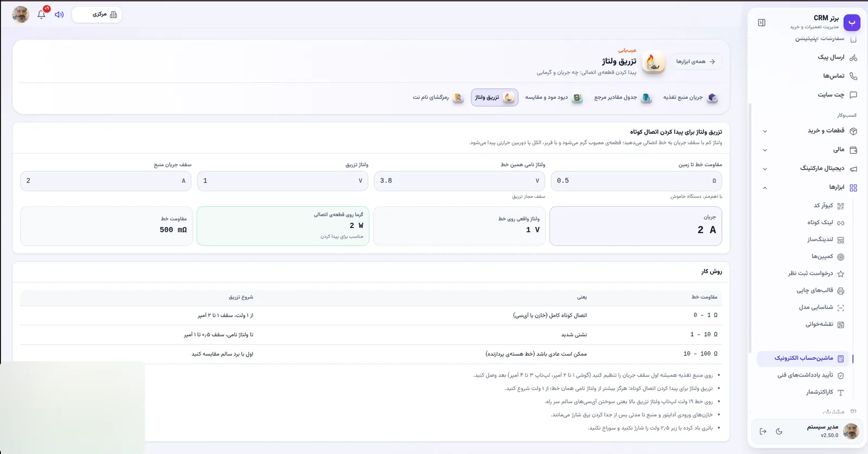Open کیوآر کد QR icon
The height and width of the screenshot is (454, 868).
(x=841, y=206)
